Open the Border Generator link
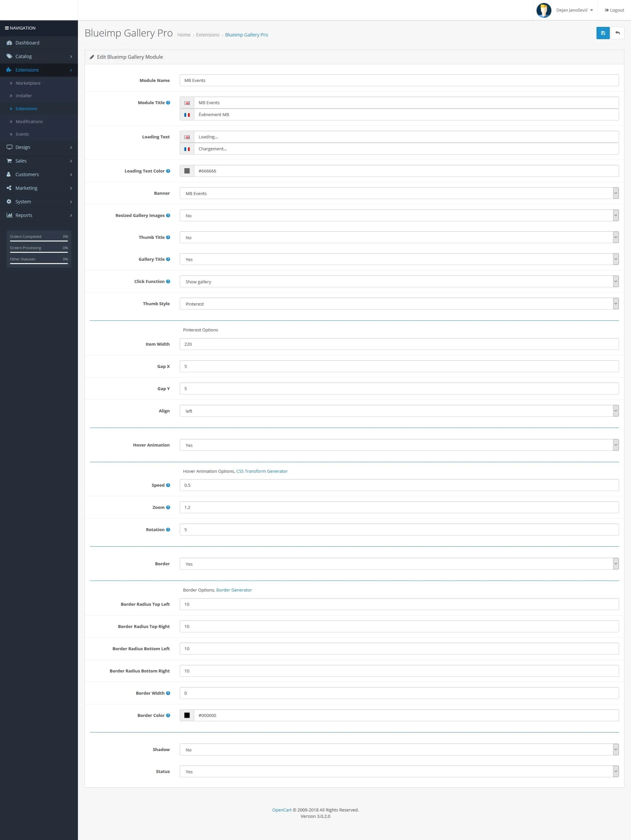Screen dimensions: 631x840 [234, 590]
